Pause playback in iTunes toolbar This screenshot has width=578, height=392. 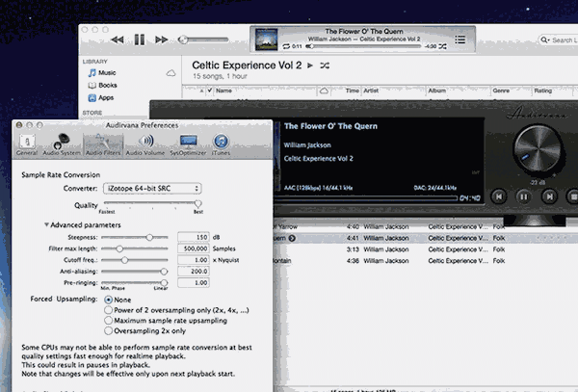[140, 39]
